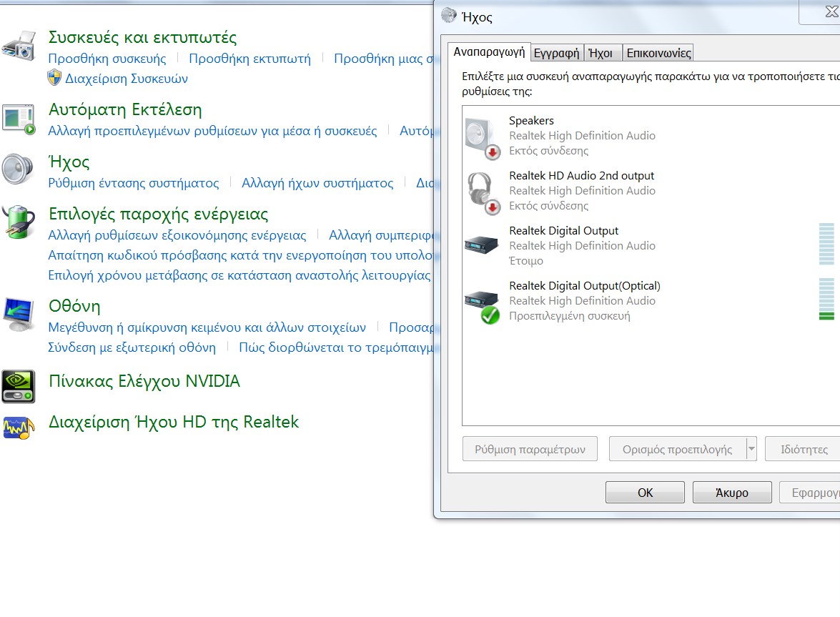Click the Ρύθμιση έντασης συστήματος link
Viewport: 840px width, 617px height.
point(134,183)
